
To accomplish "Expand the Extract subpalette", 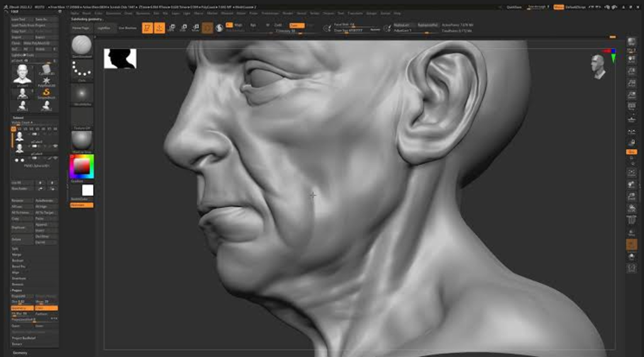I will pos(17,344).
